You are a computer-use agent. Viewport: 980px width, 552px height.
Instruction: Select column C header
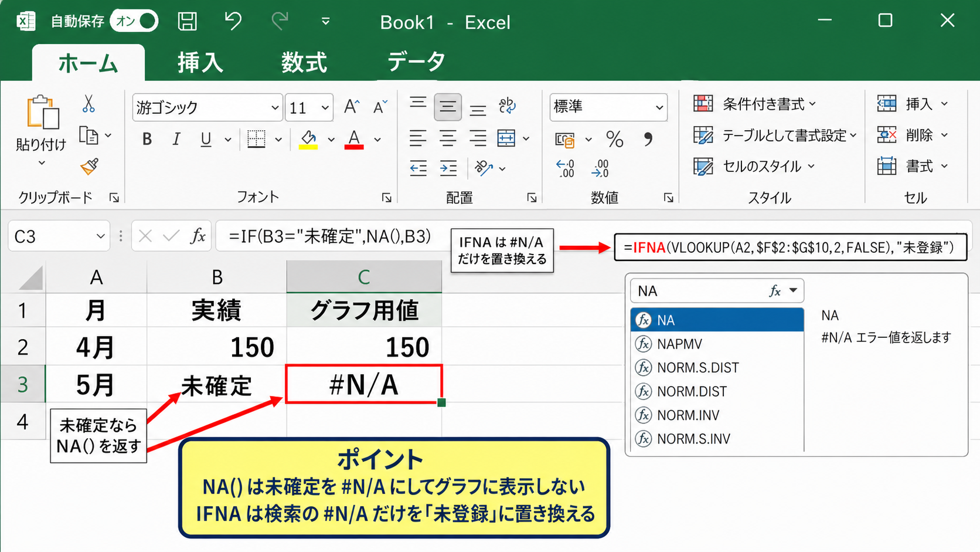pos(364,277)
